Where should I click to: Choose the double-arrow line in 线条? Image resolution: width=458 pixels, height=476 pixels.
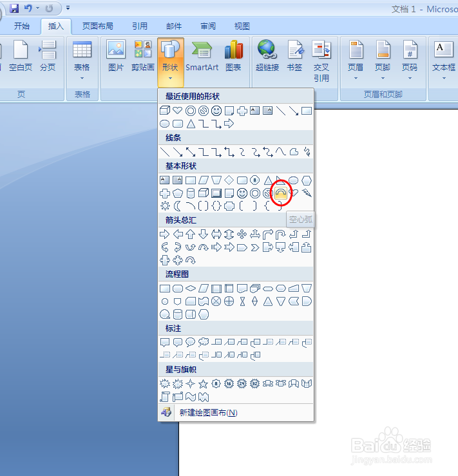click(x=191, y=152)
